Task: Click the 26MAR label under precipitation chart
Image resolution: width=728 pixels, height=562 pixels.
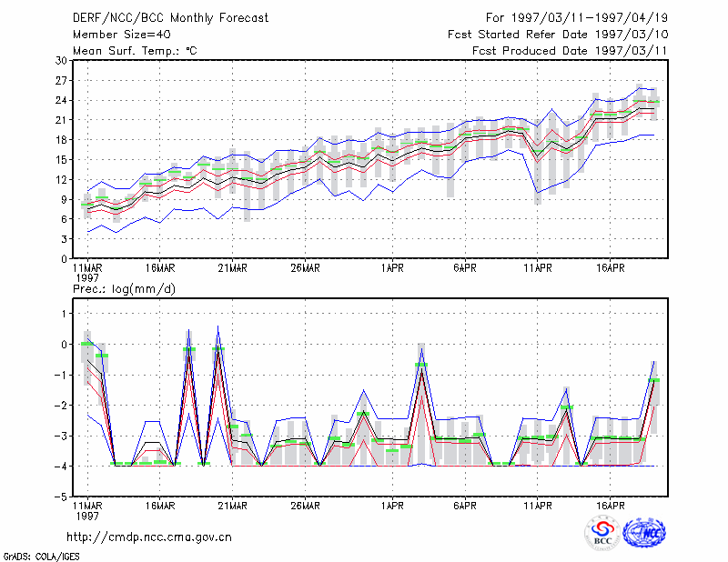Action: 305,506
